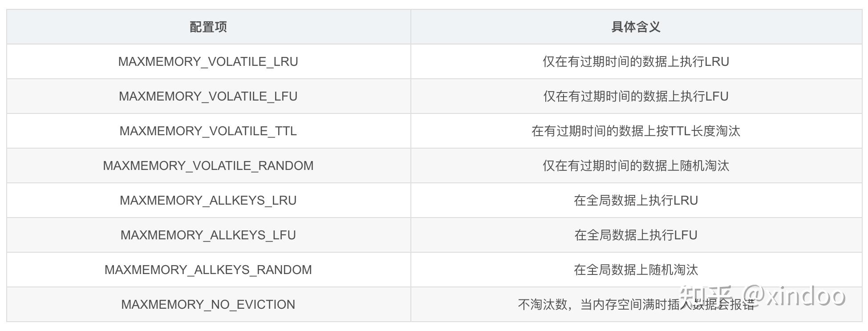Screen dimensions: 868x331
Task: Select the MAXMEMORY_ALLKEYS_LFU cell
Action: point(208,235)
